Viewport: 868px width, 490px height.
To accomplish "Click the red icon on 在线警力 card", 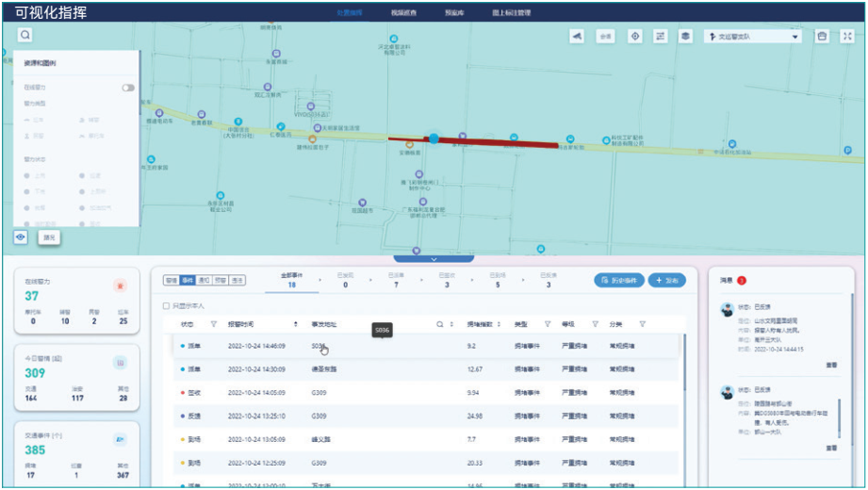I will coord(120,286).
